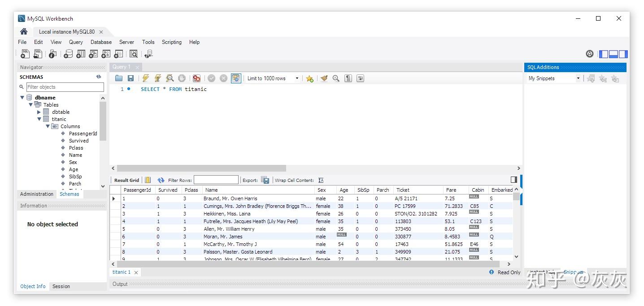Screen dimensions: 644x306
Task: Click the Filter Rows input field
Action: (x=216, y=180)
